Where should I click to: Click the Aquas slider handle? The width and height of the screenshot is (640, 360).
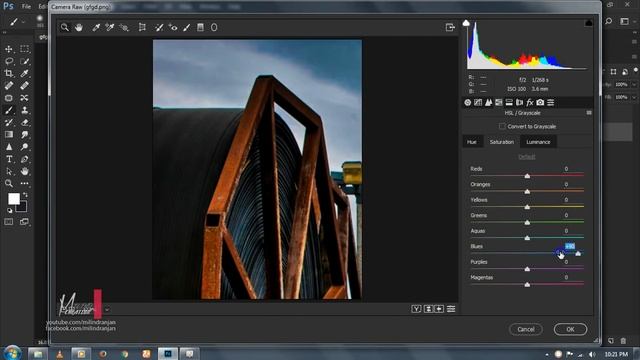tap(527, 238)
